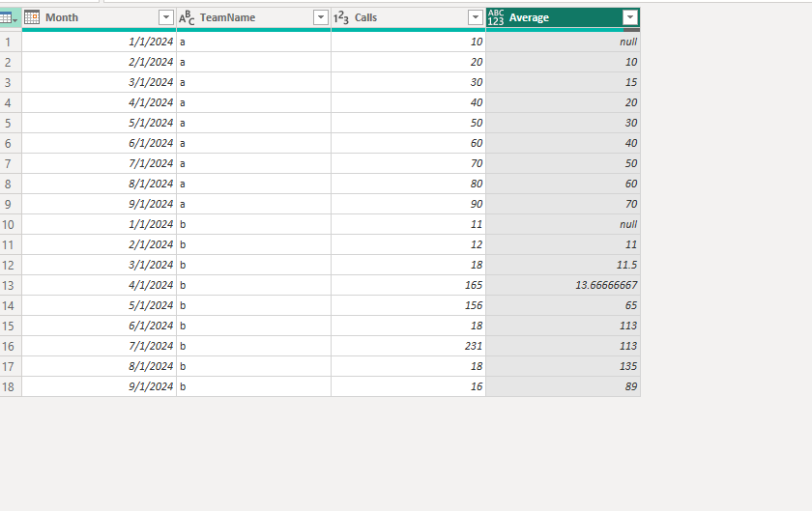Select row number 1

8,42
